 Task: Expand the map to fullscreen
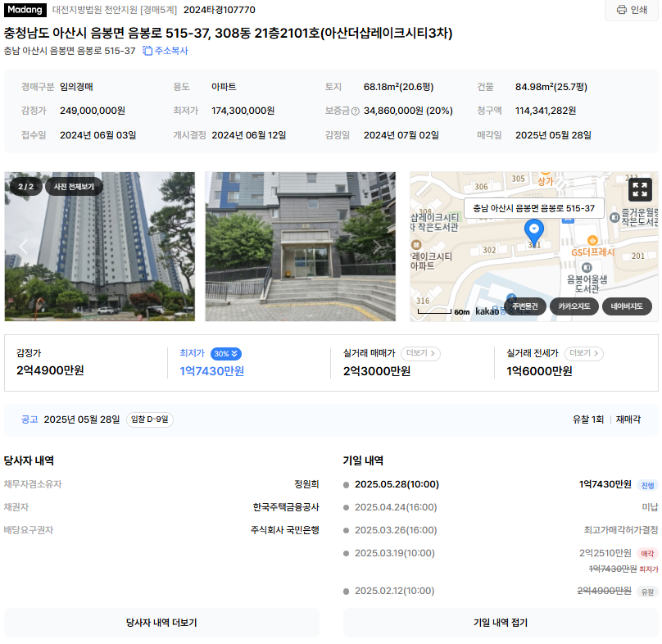[x=640, y=189]
